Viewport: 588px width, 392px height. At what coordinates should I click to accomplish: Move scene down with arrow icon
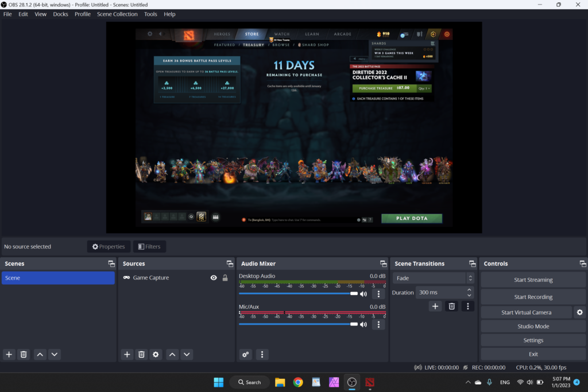pyautogui.click(x=55, y=354)
